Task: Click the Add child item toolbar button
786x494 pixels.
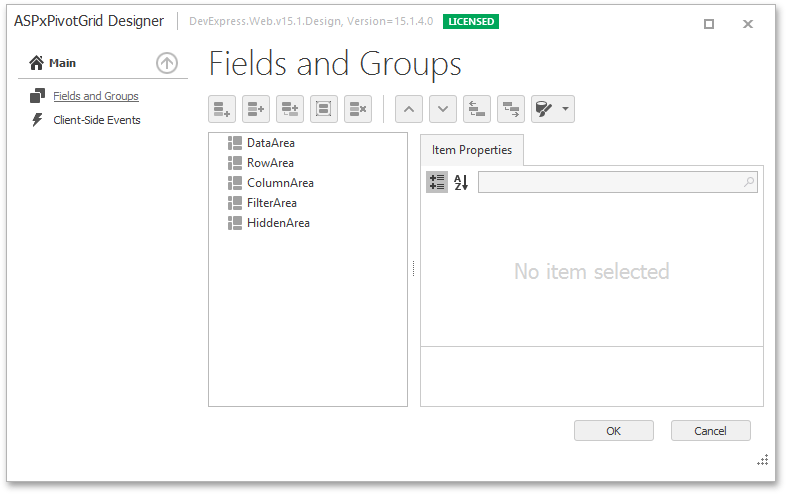Action: tap(290, 109)
